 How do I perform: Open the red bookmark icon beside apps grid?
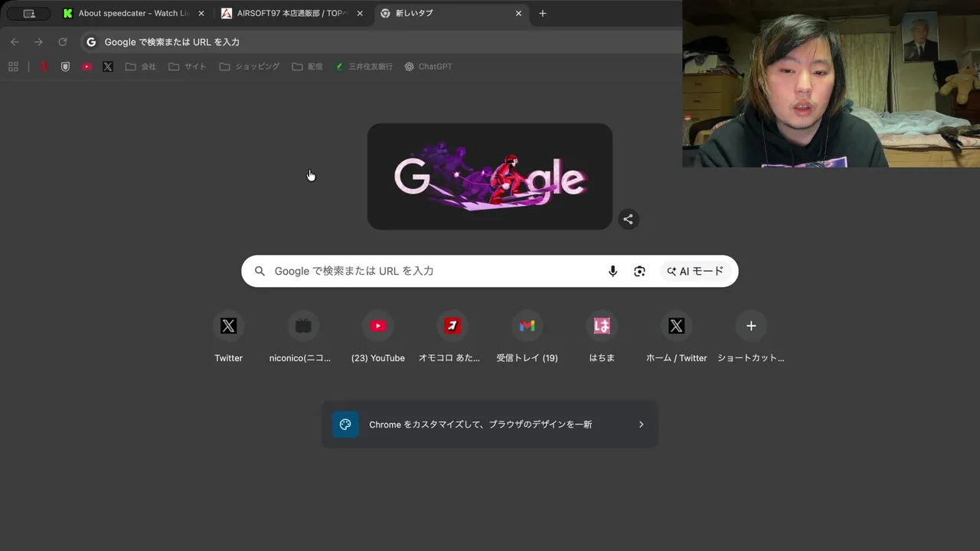pos(44,67)
